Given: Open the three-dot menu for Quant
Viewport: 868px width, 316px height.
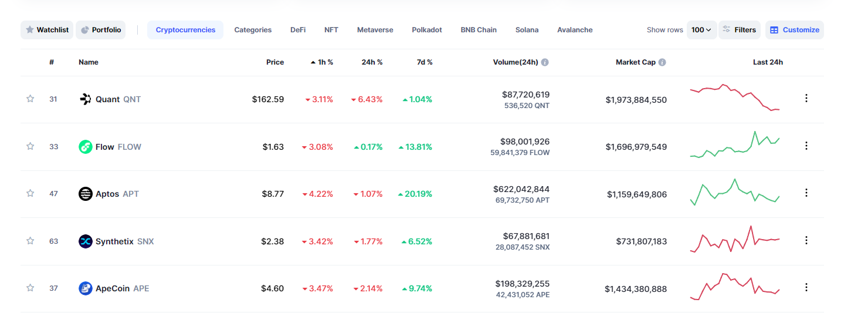Looking at the screenshot, I should [x=806, y=98].
